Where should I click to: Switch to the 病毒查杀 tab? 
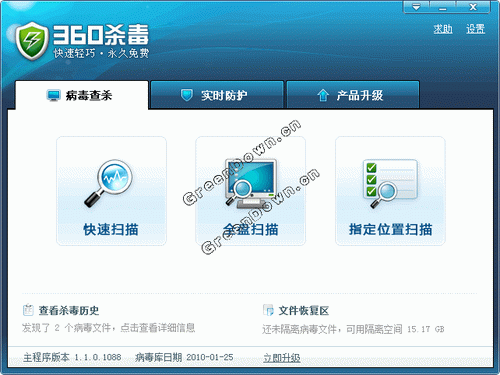(x=82, y=95)
